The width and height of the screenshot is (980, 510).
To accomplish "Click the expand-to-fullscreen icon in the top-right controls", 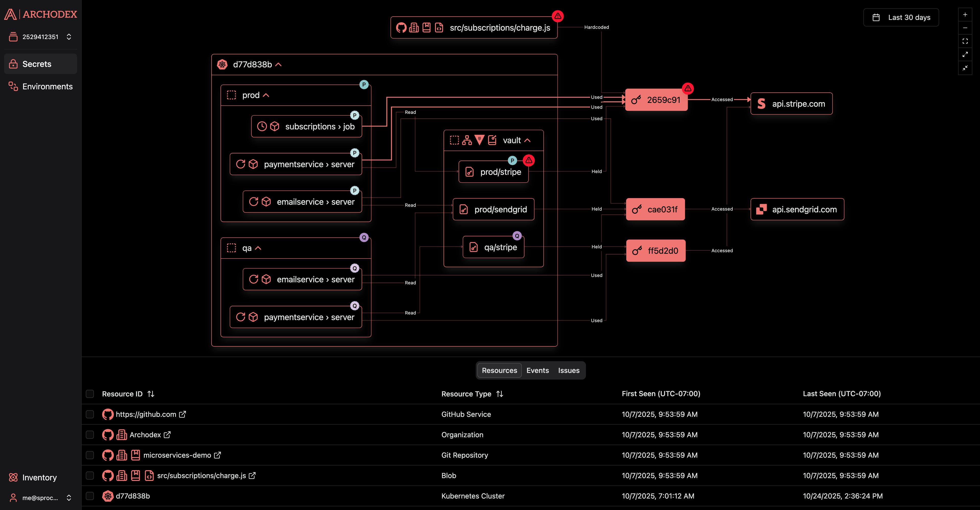I will 965,54.
